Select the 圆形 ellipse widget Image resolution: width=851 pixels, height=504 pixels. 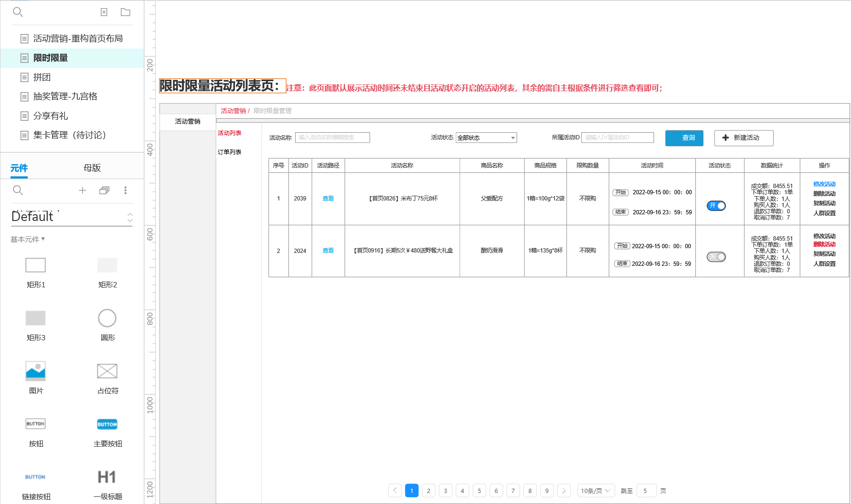(x=107, y=318)
